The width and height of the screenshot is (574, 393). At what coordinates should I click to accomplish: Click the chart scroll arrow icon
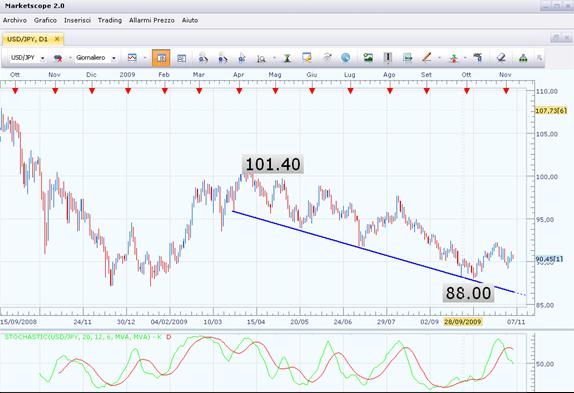point(407,57)
